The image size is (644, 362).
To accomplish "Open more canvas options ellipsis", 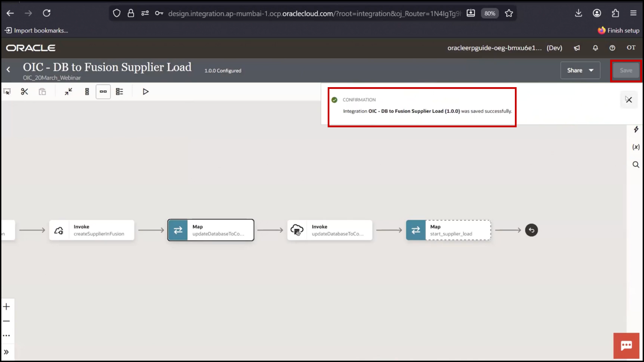I will coord(7,336).
